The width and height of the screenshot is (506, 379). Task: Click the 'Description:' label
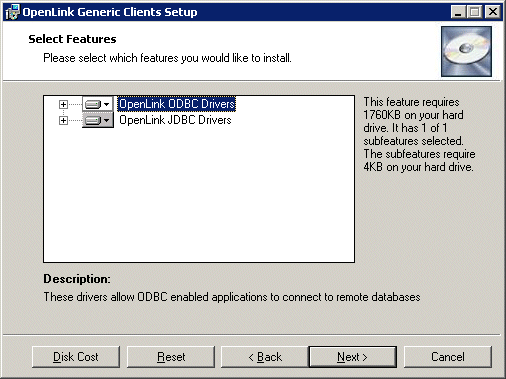pyautogui.click(x=77, y=279)
